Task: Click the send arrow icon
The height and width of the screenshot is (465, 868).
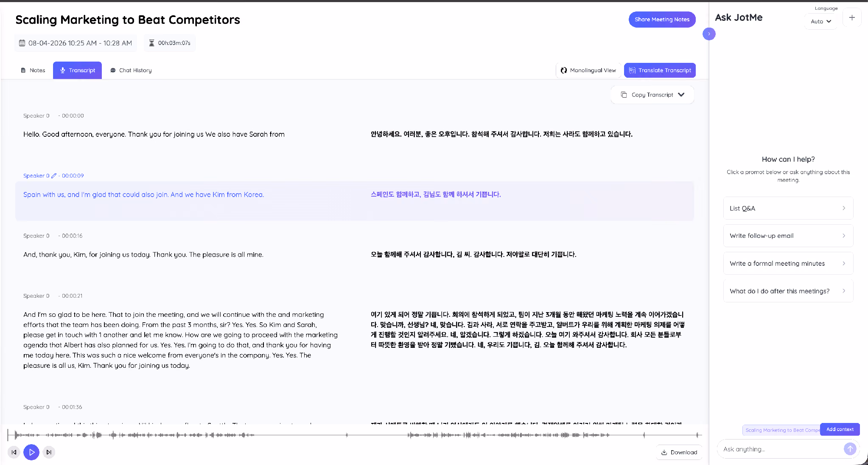Action: [x=850, y=449]
